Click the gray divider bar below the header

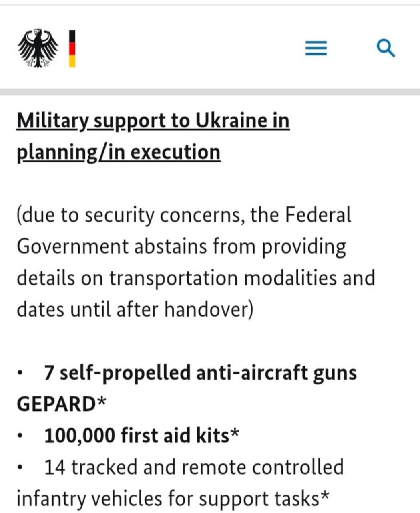[x=210, y=92]
